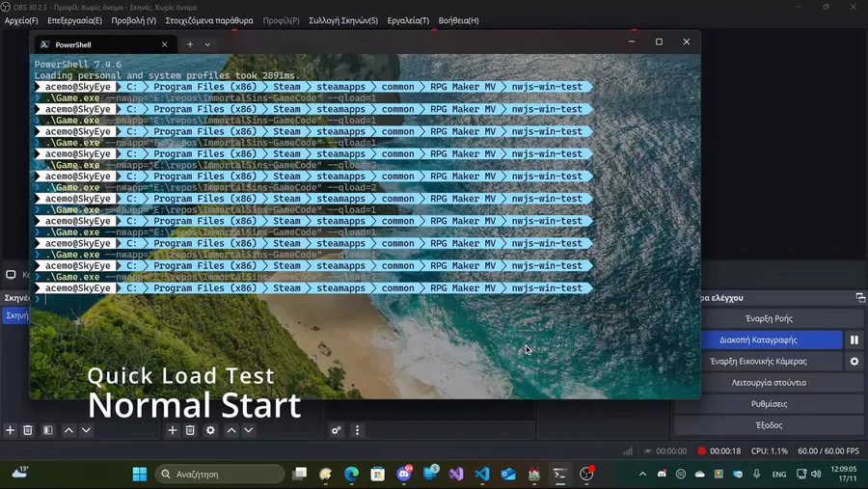Click streaming timer 00:00:00
Image resolution: width=868 pixels, height=489 pixels.
point(671,451)
